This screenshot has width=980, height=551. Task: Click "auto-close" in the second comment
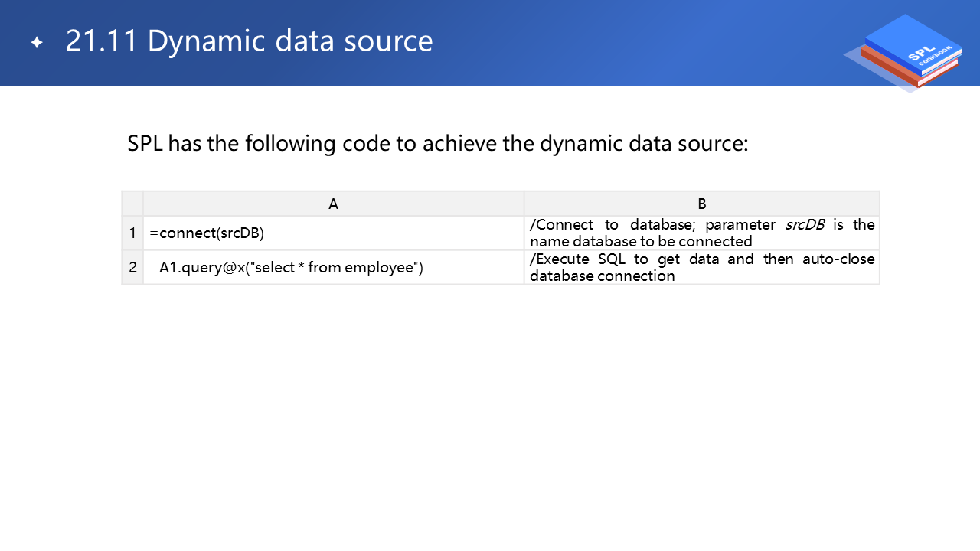click(838, 259)
